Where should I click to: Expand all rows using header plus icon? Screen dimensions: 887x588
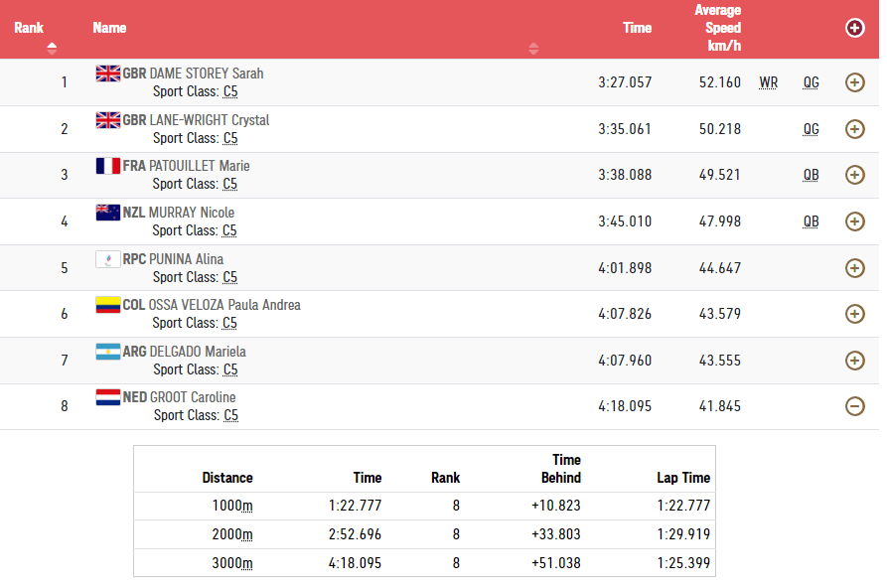(854, 28)
